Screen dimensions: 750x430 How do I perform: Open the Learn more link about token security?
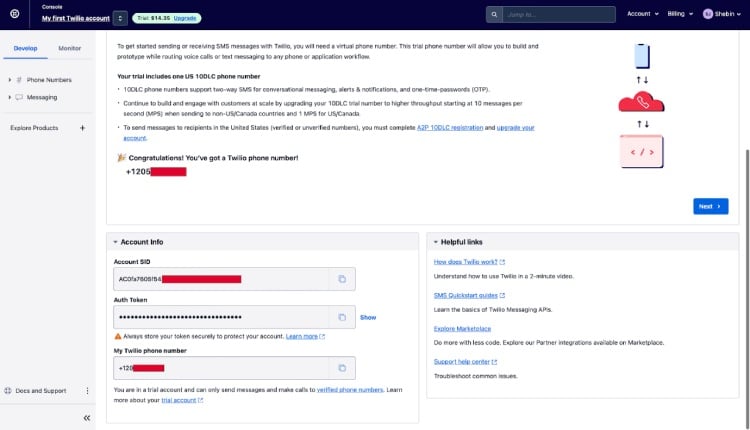[305, 336]
